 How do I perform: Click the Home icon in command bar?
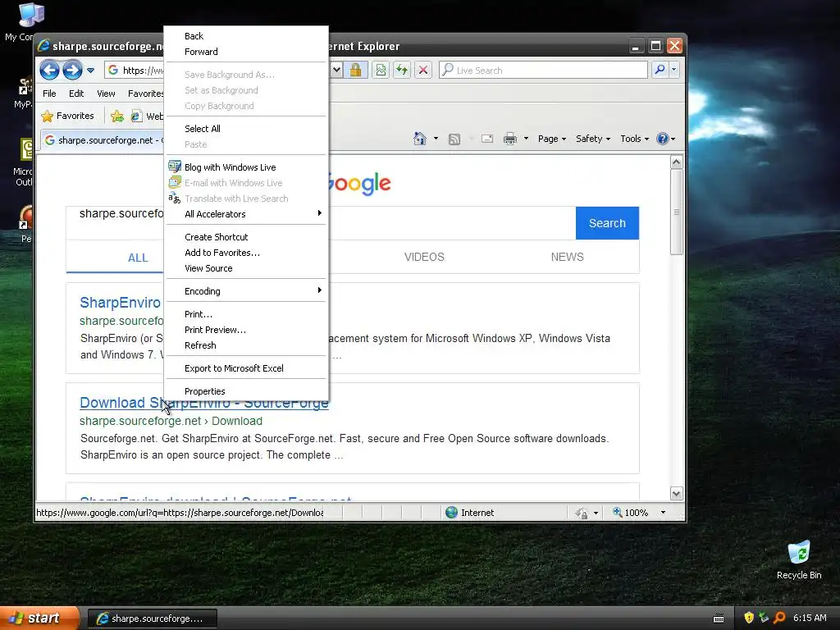pyautogui.click(x=419, y=139)
